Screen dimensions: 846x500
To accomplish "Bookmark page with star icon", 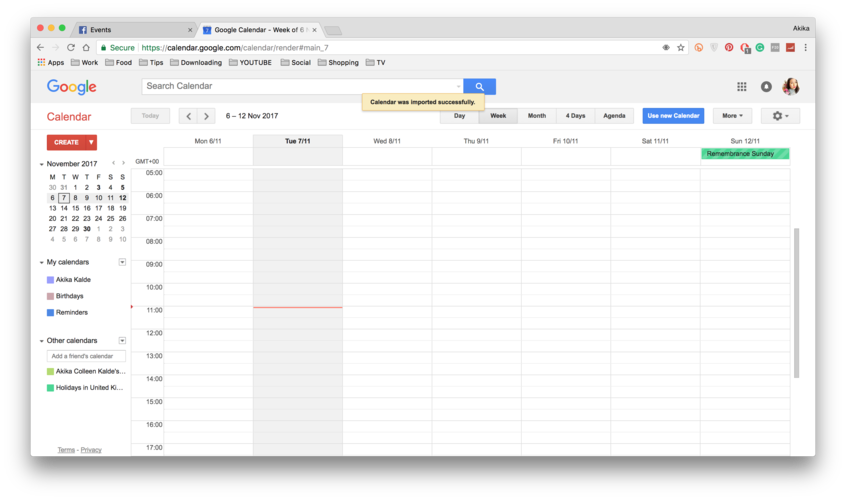I will tap(681, 47).
